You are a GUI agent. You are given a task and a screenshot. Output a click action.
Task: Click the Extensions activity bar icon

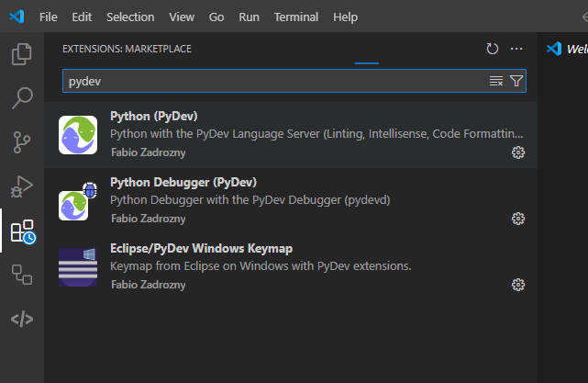point(22,231)
